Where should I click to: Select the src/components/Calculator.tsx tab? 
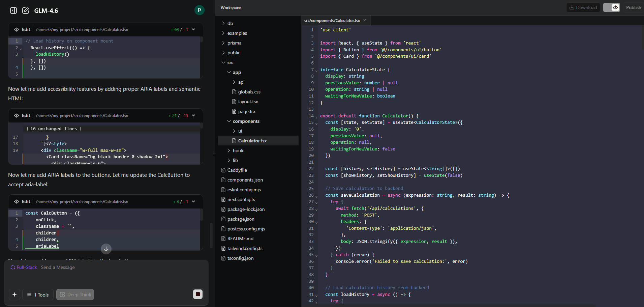click(x=332, y=20)
